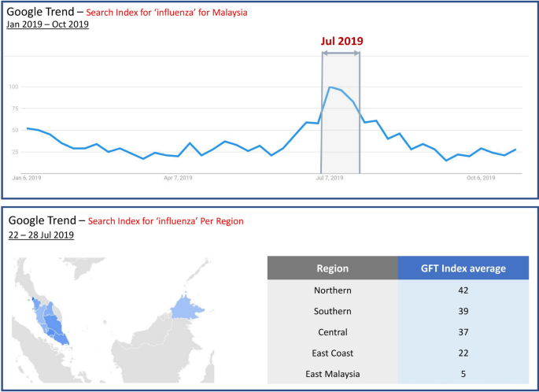Click the '22 – 28 Jul 2019' date text

41,235
